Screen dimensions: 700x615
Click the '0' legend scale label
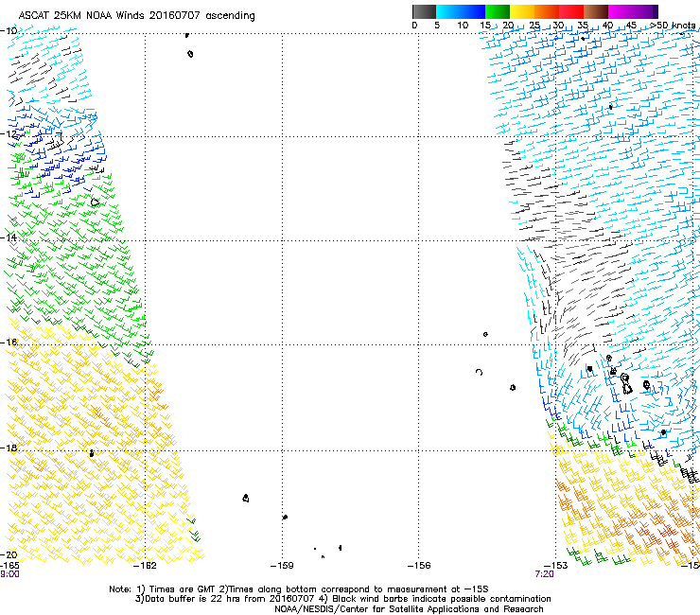click(414, 26)
